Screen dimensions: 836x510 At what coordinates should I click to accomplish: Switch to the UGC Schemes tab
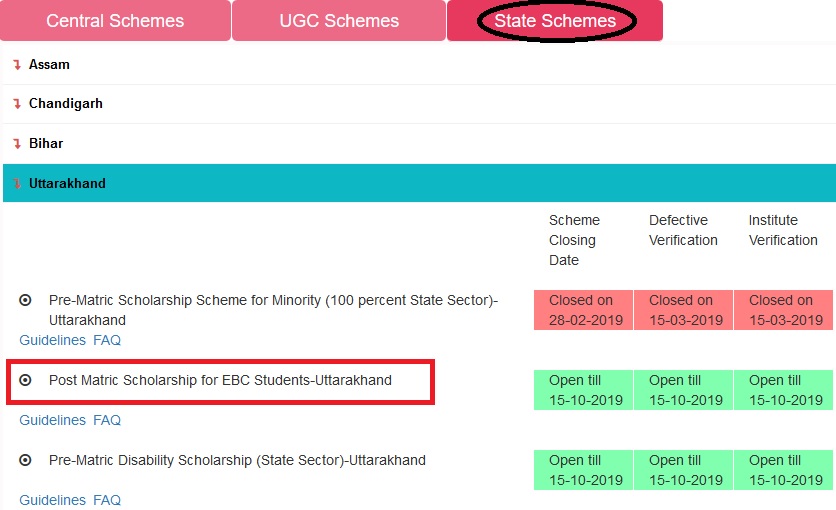point(339,20)
